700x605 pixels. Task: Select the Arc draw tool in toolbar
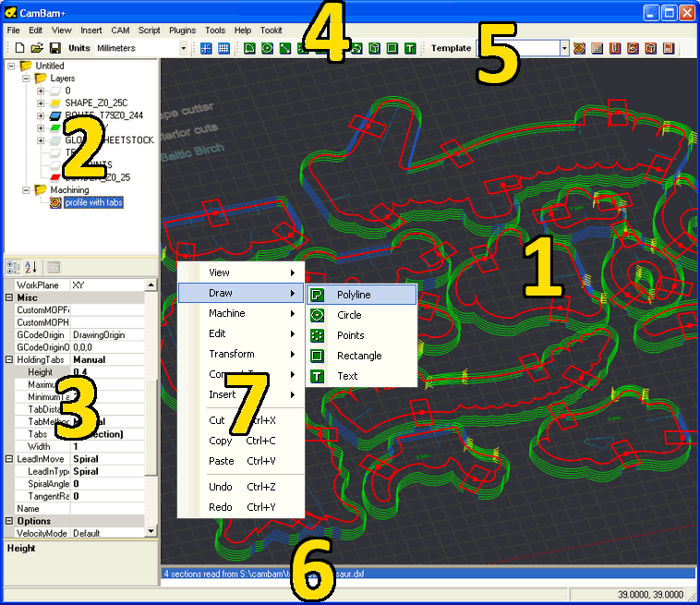click(356, 48)
